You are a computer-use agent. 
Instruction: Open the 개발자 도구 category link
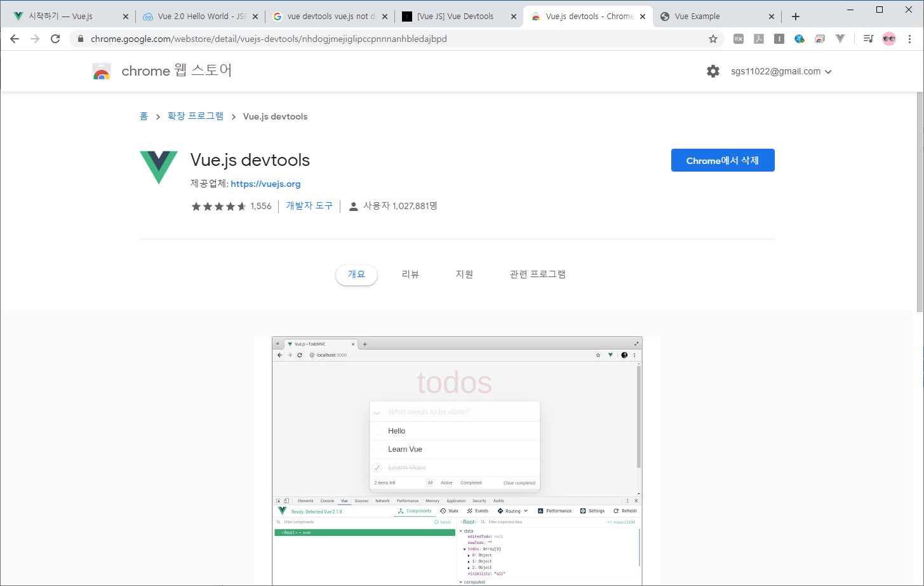coord(309,206)
